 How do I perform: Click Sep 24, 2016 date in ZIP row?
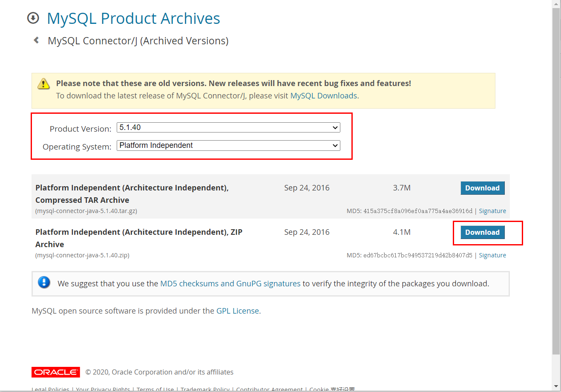point(307,232)
